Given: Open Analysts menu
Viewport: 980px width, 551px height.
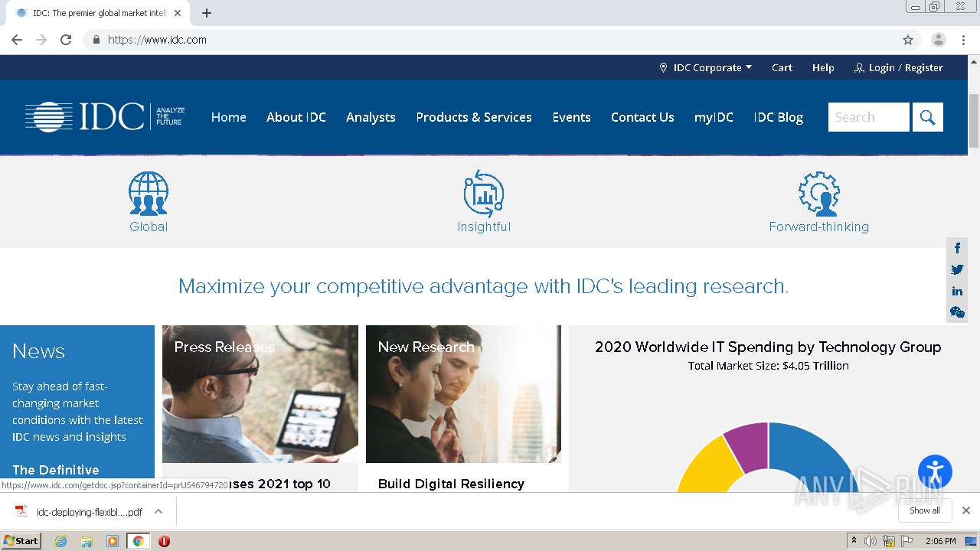Looking at the screenshot, I should click(371, 117).
